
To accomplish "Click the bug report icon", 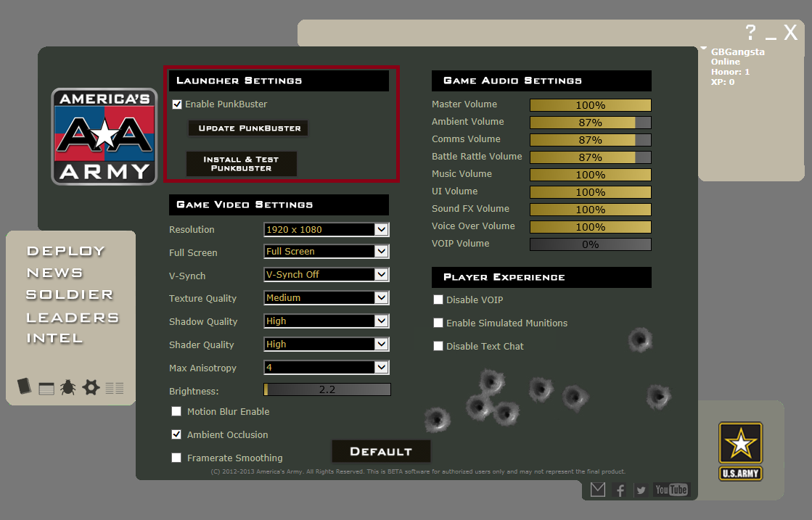I will point(67,387).
